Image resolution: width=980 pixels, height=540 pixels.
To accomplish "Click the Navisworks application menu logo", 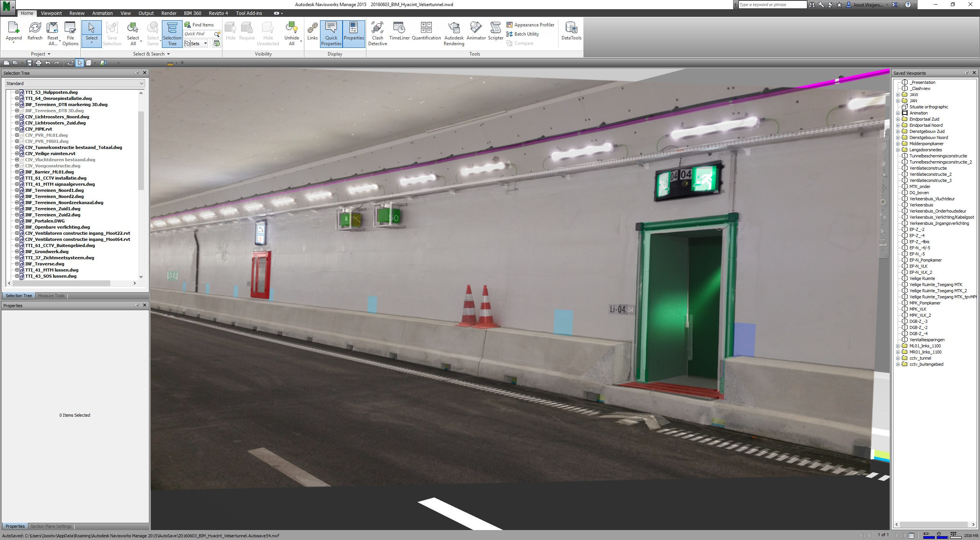I will [8, 7].
